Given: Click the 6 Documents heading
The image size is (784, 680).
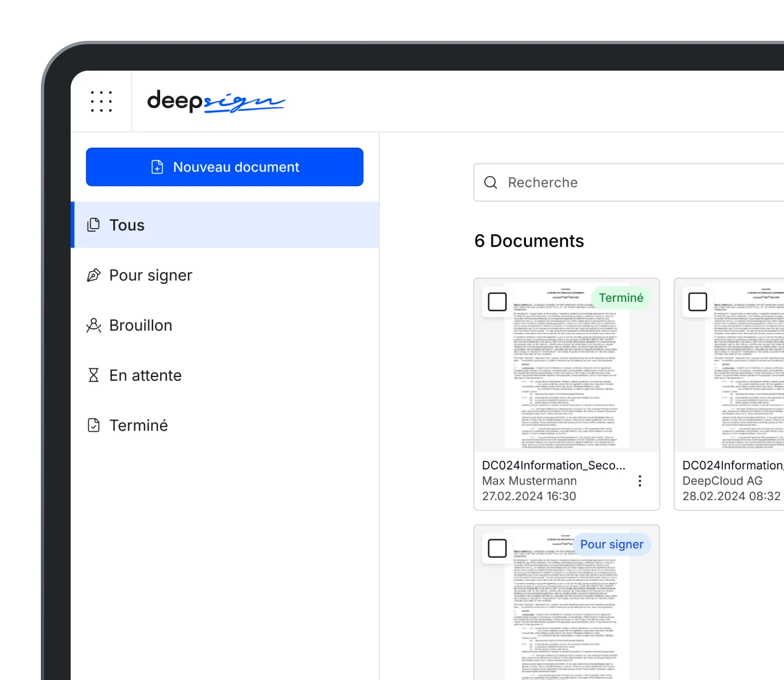Looking at the screenshot, I should (x=529, y=241).
